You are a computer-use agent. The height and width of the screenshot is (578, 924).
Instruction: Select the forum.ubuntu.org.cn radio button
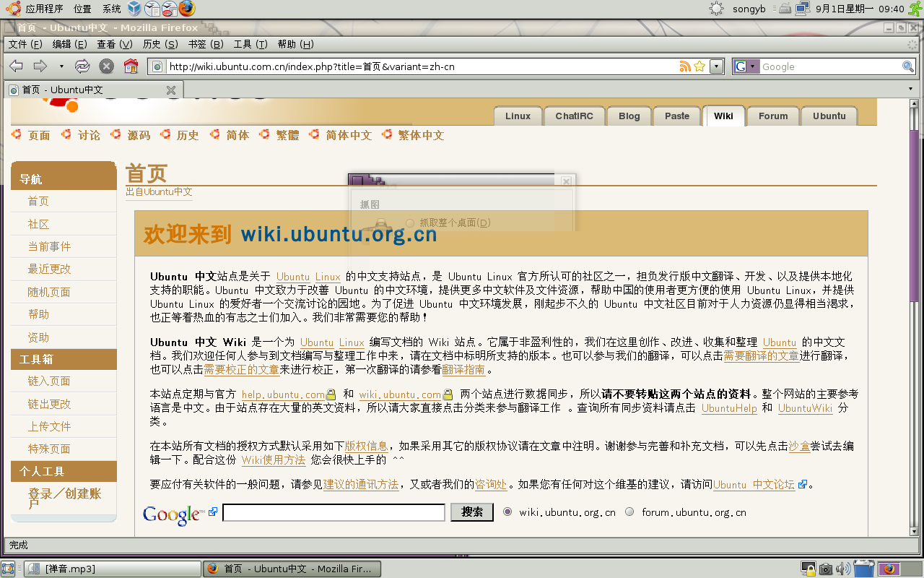pyautogui.click(x=629, y=512)
